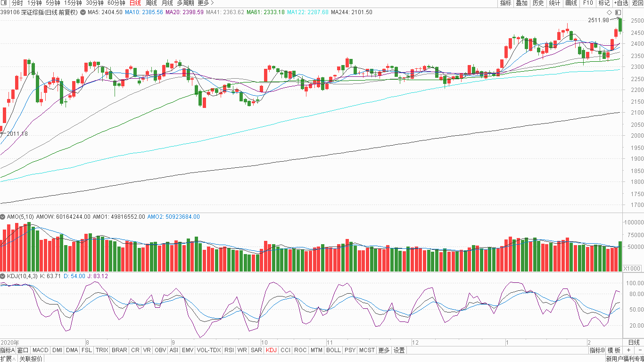
Task: Expand the AMO indicator dropdown arrow
Action: 3,217
